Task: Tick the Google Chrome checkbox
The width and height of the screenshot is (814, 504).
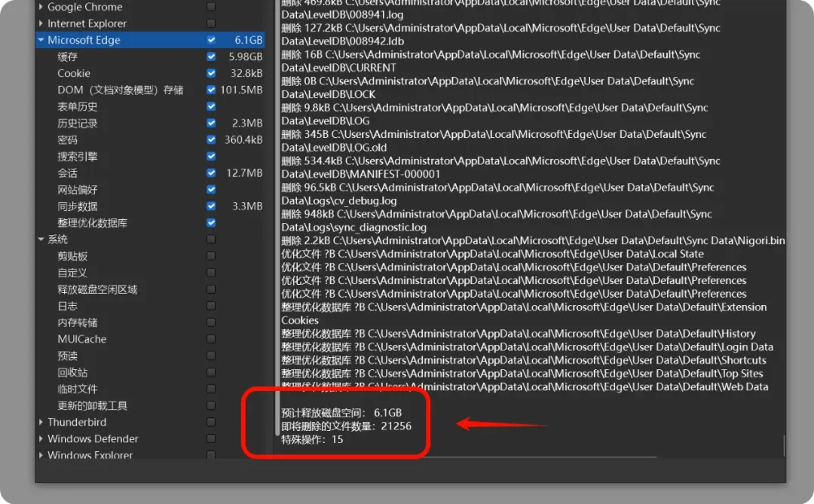Action: [211, 7]
